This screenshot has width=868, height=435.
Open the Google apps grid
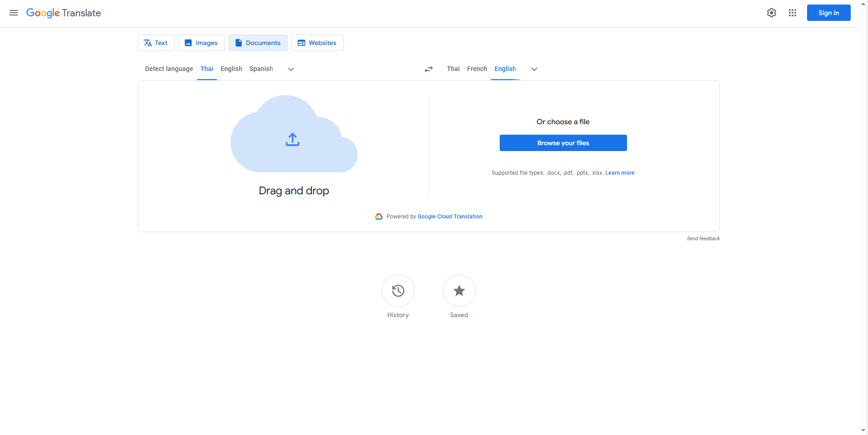tap(792, 13)
